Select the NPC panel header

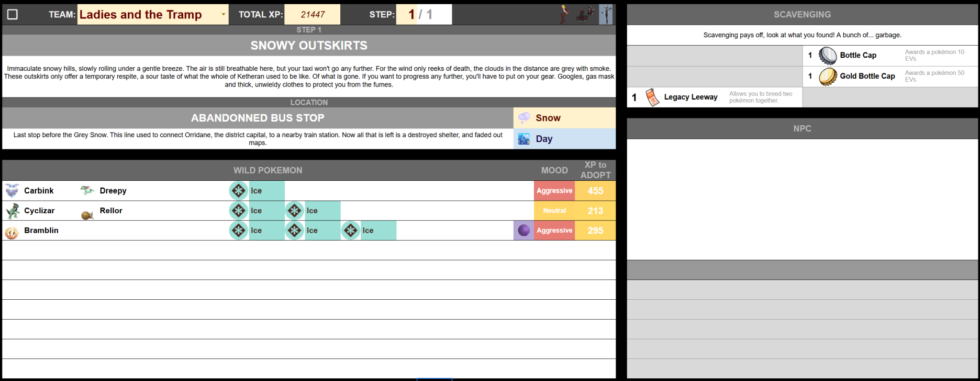tap(802, 128)
